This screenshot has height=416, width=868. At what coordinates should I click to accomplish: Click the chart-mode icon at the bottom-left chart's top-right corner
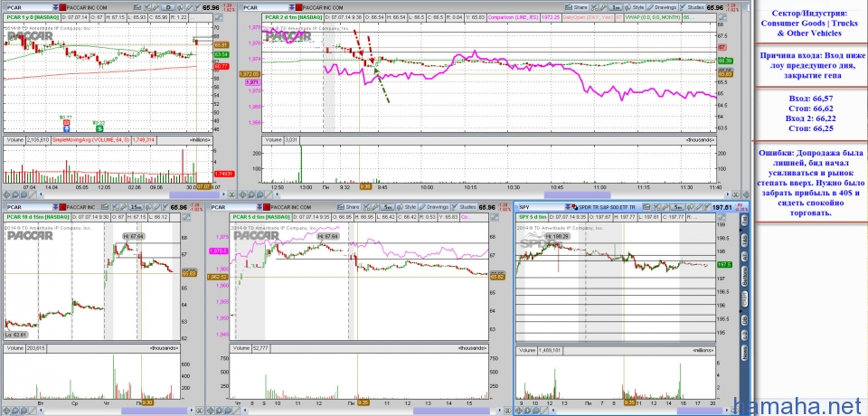tap(186, 217)
